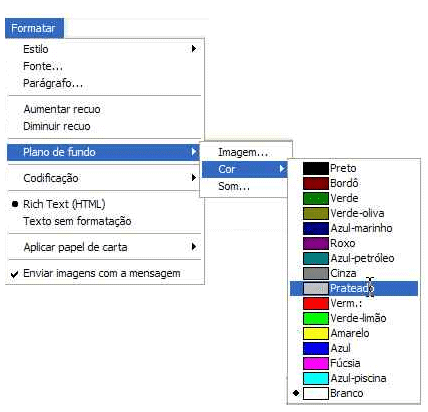
Task: Open Aplicar papel de carta submenu
Action: (x=105, y=247)
